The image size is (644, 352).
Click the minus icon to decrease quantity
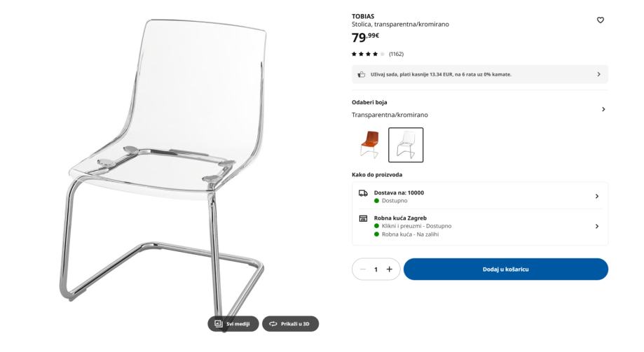[x=363, y=269]
